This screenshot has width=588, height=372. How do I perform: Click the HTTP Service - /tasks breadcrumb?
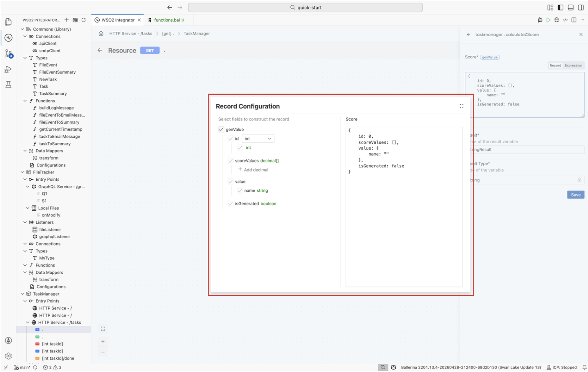point(131,34)
